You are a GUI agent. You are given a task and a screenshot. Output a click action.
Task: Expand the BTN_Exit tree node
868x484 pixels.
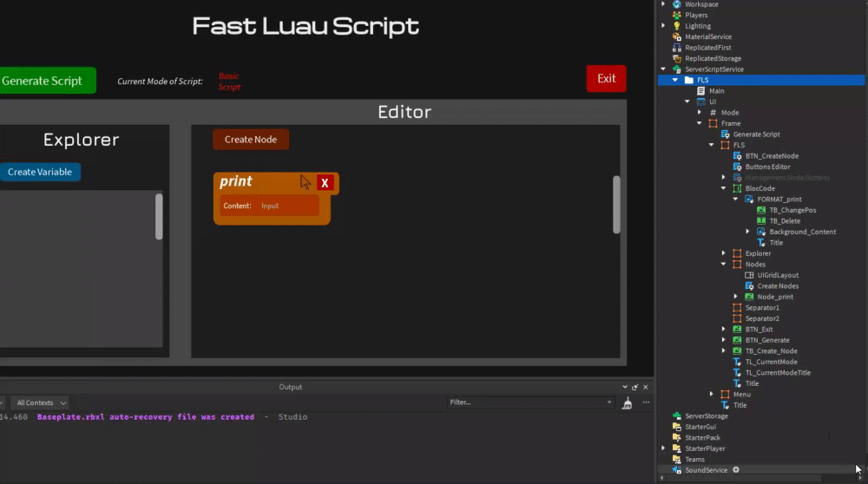pos(724,329)
